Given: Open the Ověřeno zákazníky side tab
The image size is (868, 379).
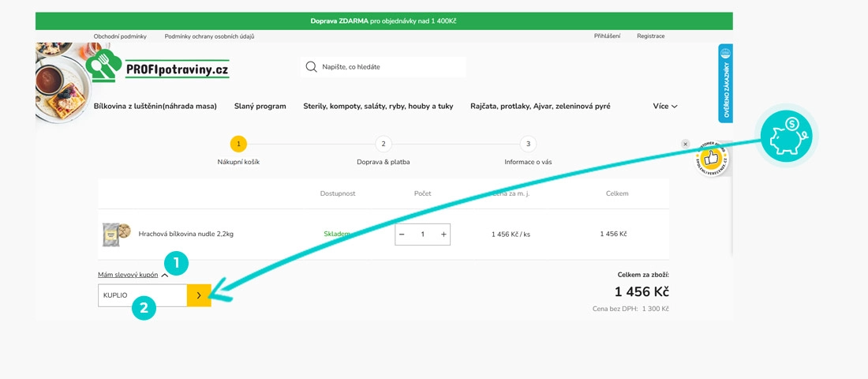Looking at the screenshot, I should click(726, 83).
